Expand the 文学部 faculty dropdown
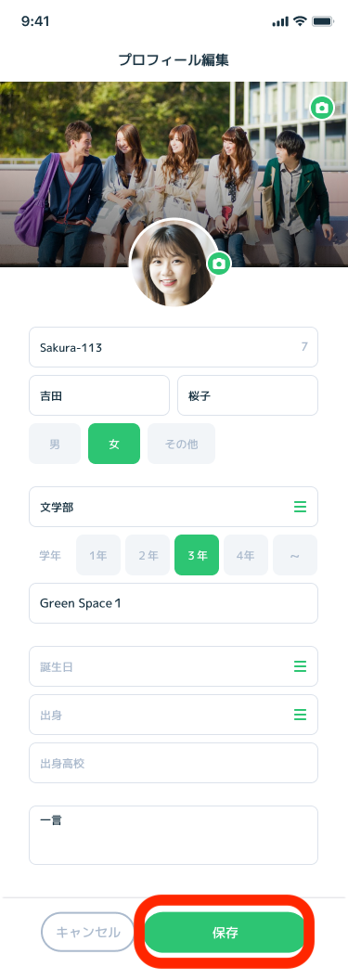This screenshot has width=348, height=980. [x=174, y=507]
